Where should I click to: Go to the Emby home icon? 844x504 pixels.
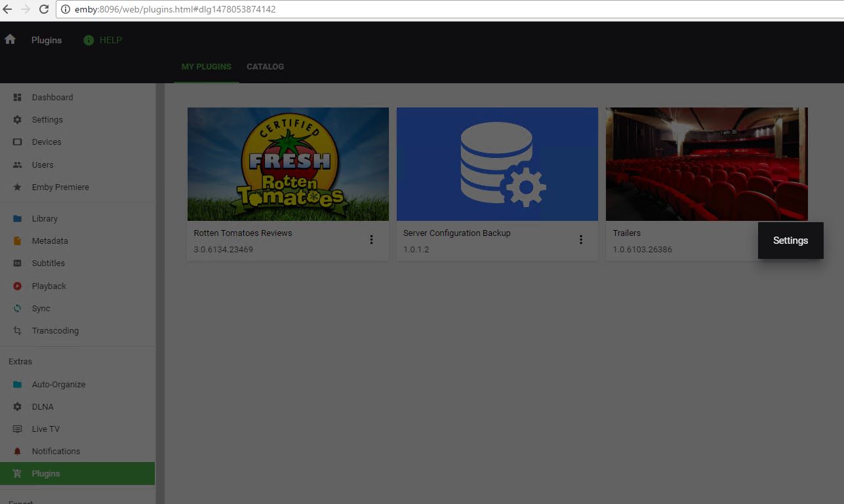tap(10, 39)
